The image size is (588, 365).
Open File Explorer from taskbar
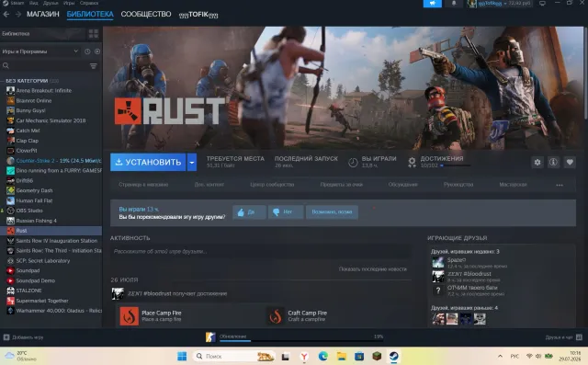click(341, 356)
